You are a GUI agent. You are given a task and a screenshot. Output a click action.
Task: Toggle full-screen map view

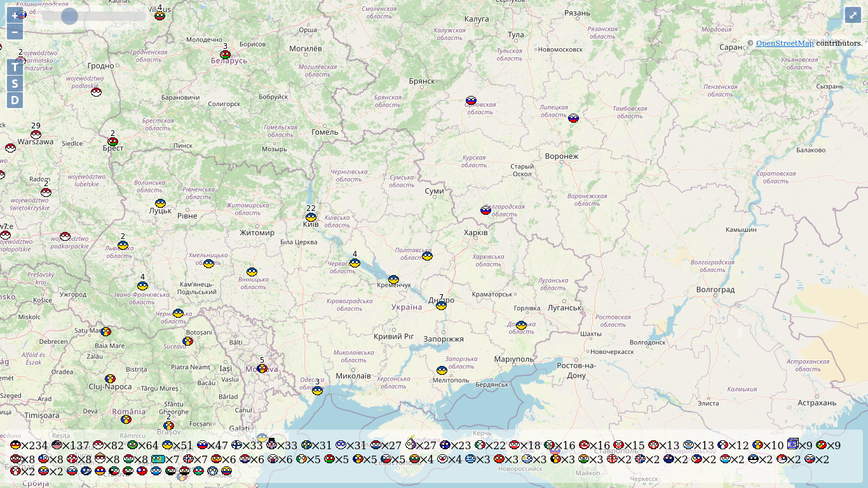pos(853,15)
